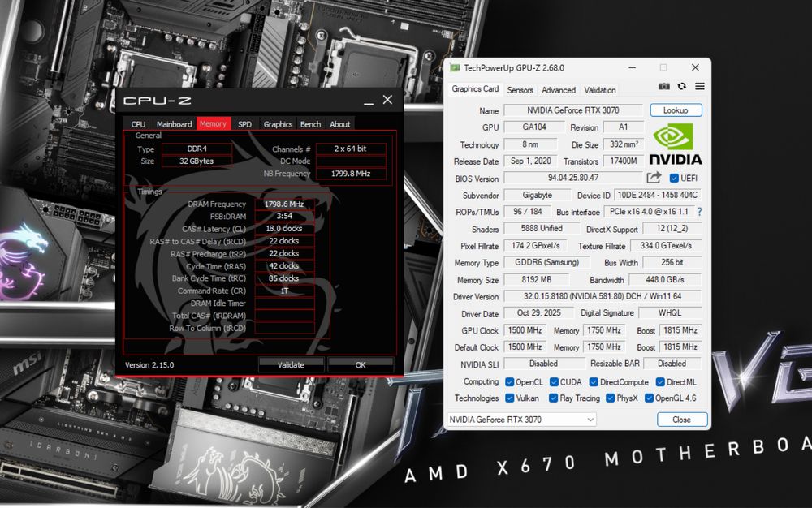The height and width of the screenshot is (508, 812).
Task: Click the Resizable BAR value Disabled
Action: 672,364
